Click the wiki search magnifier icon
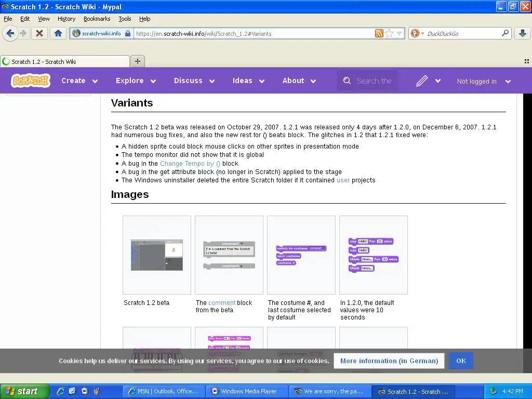This screenshot has width=532, height=399. (x=347, y=81)
